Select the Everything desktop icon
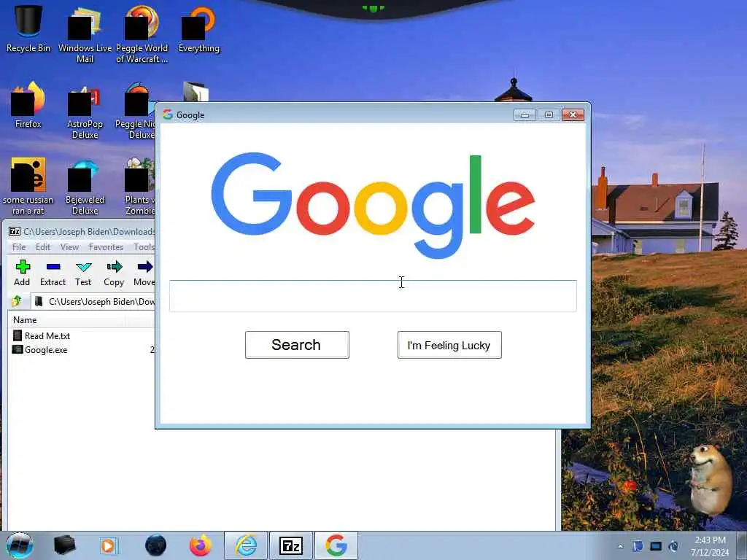The height and width of the screenshot is (560, 747). (198, 28)
